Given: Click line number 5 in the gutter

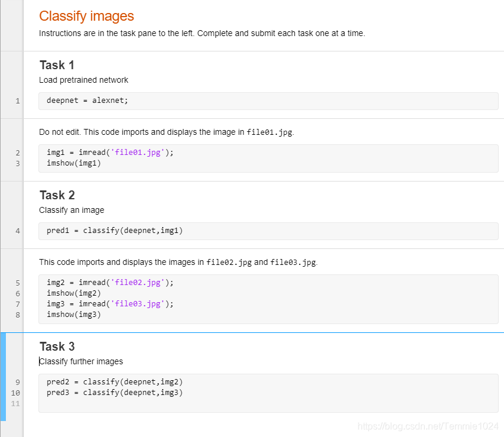Looking at the screenshot, I should click(18, 283).
